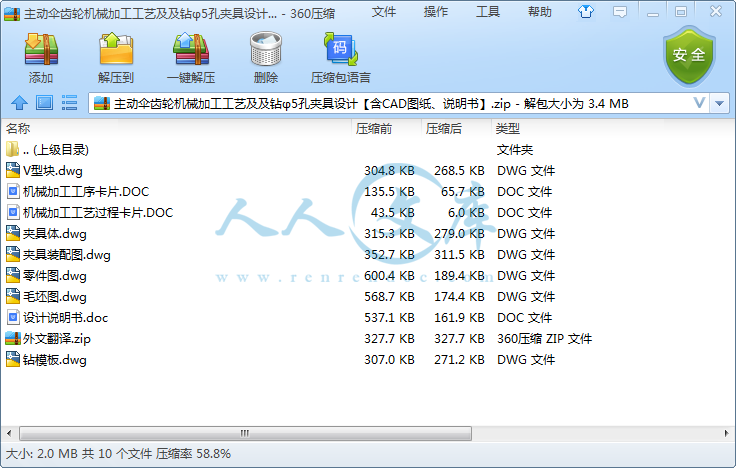
Task: Select the V型块.dwg file icon
Action: 13,170
